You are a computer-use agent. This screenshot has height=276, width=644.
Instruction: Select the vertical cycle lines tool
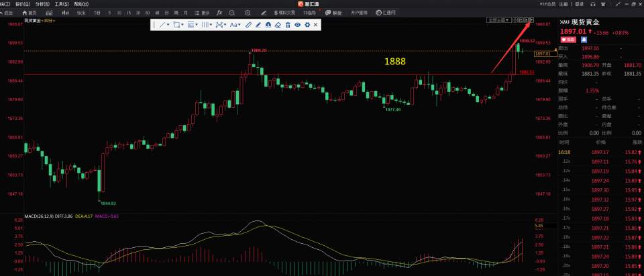205,25
